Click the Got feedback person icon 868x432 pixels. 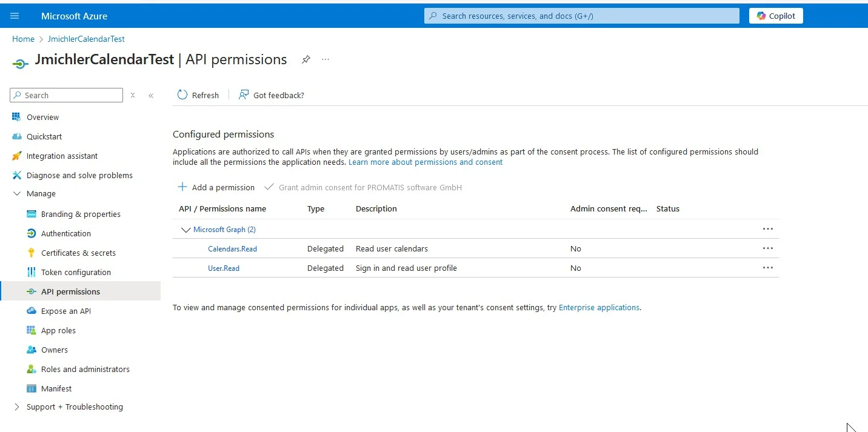(244, 95)
